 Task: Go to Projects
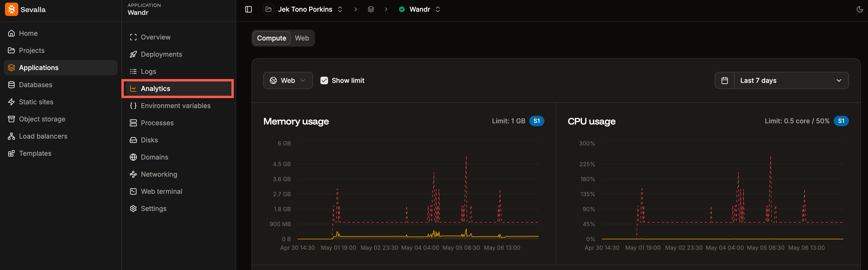(x=61, y=50)
